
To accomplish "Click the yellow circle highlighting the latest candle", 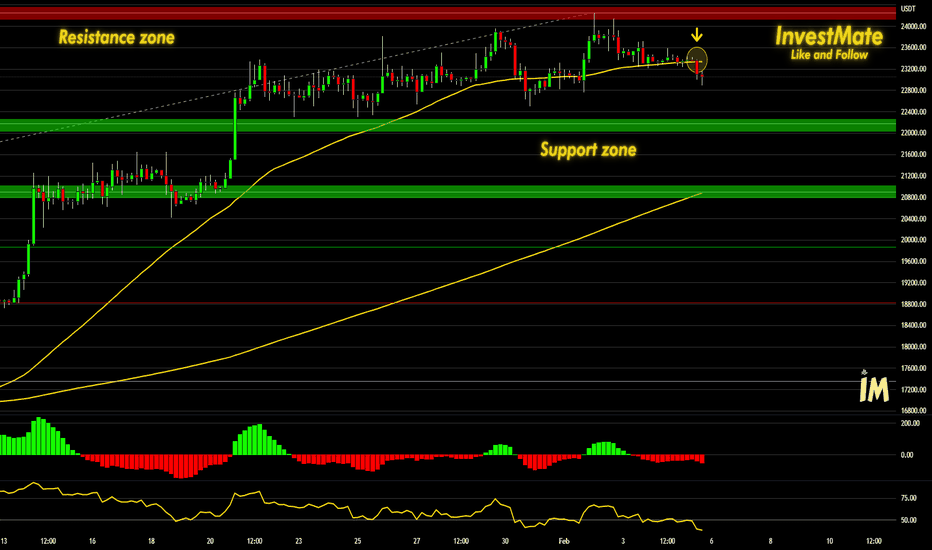I will tap(697, 60).
